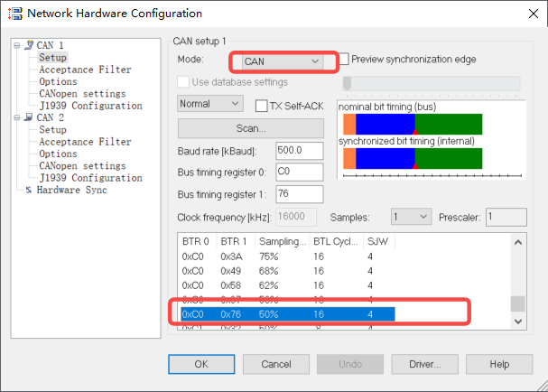Viewport: 548px width, 392px height.
Task: Click the Bus timing register 1 field
Action: coord(300,194)
